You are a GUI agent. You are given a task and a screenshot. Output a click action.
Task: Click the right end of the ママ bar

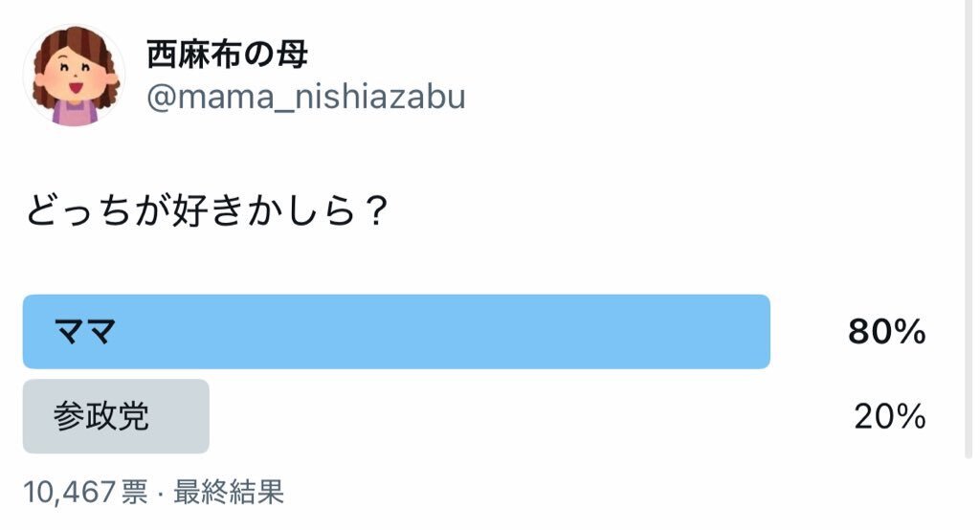759,331
